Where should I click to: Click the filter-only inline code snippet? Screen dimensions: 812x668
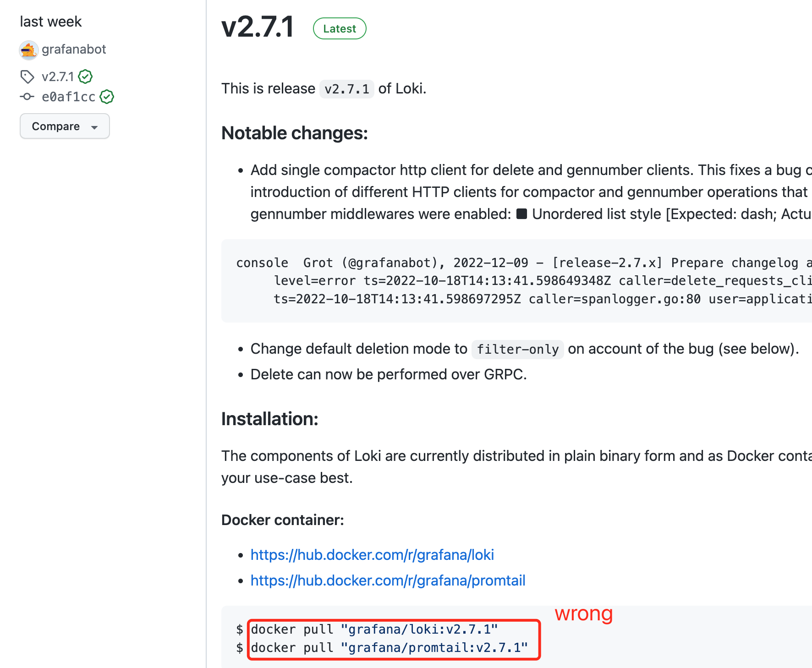(517, 349)
